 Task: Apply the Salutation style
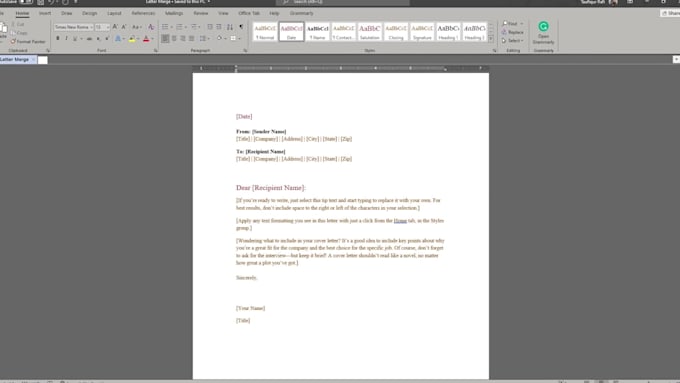[369, 32]
